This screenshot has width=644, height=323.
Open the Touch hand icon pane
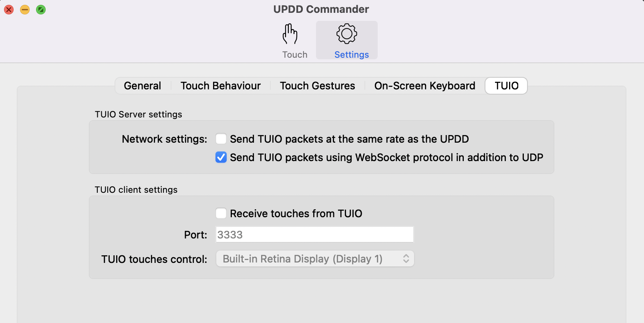pos(290,34)
